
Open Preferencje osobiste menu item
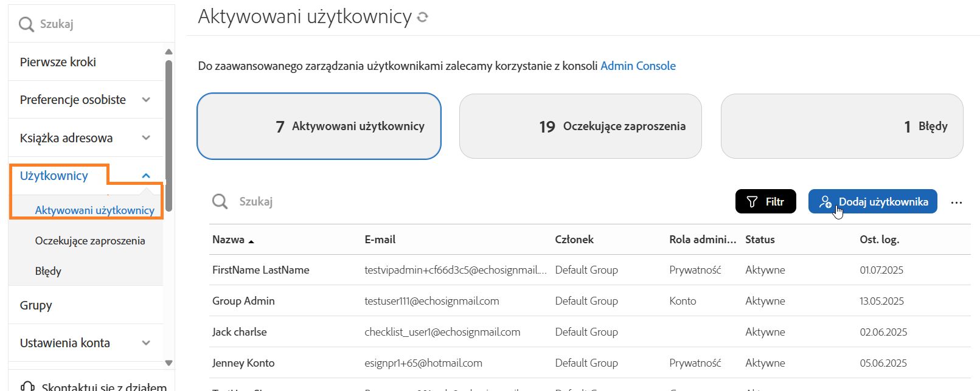coord(72,100)
